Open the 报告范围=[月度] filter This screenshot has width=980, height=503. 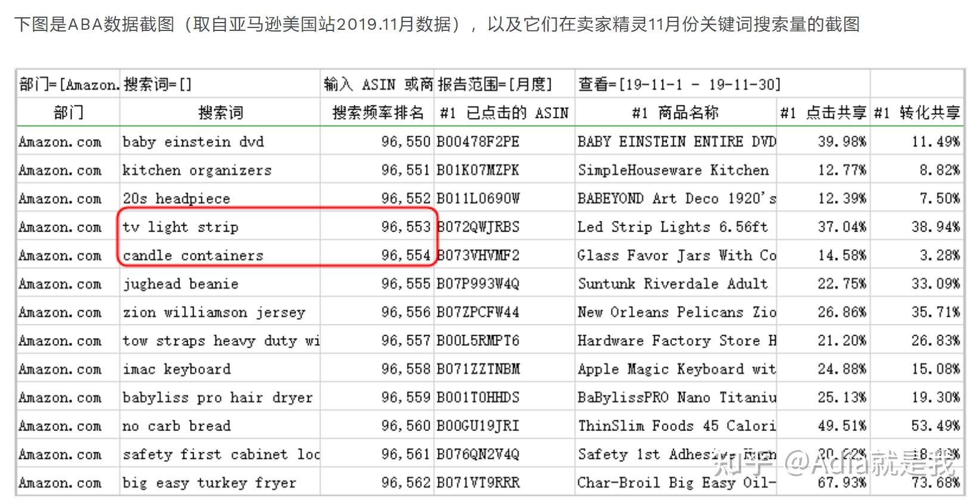click(504, 85)
